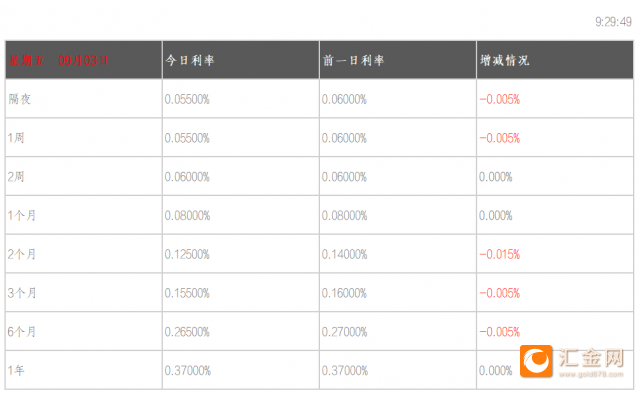Viewport: 640px width, 400px height.
Task: Select the 隔夜 row label
Action: tap(20, 99)
